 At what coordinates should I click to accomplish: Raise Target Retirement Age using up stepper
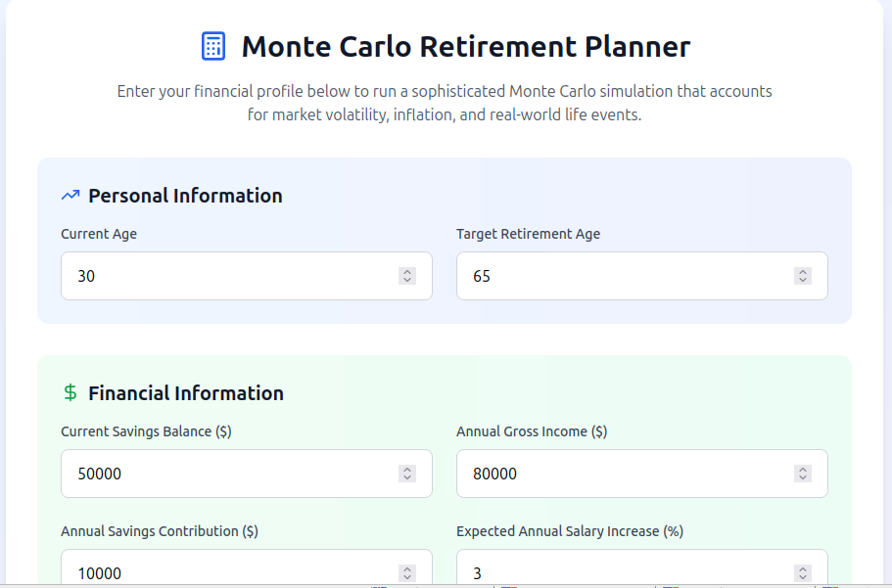coord(803,271)
